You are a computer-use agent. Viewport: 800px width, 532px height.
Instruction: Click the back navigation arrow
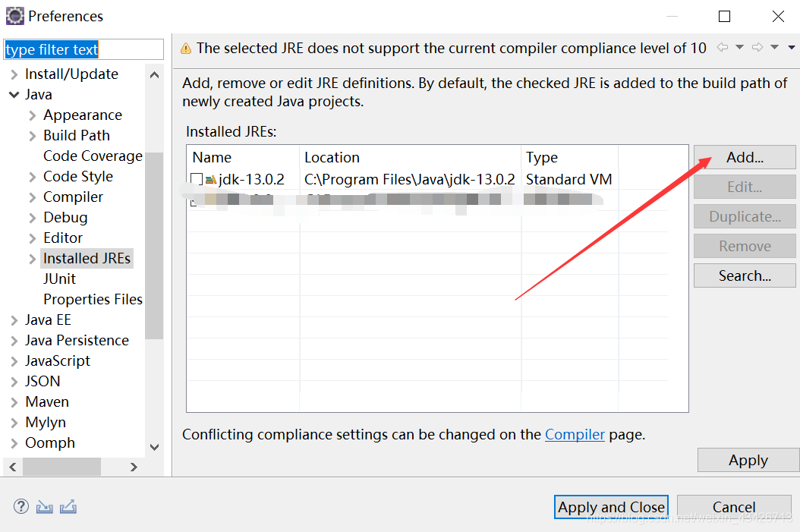point(722,47)
